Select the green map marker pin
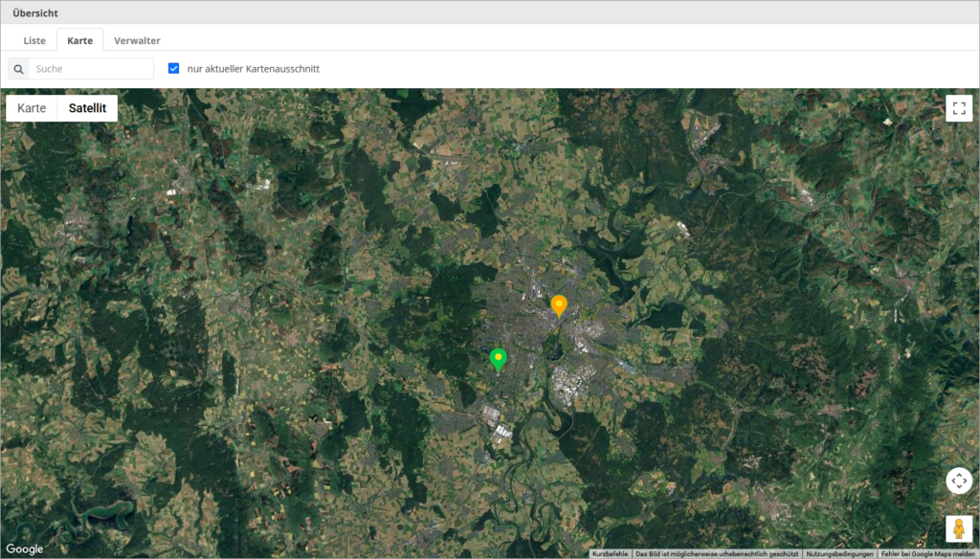The image size is (980, 559). click(498, 359)
